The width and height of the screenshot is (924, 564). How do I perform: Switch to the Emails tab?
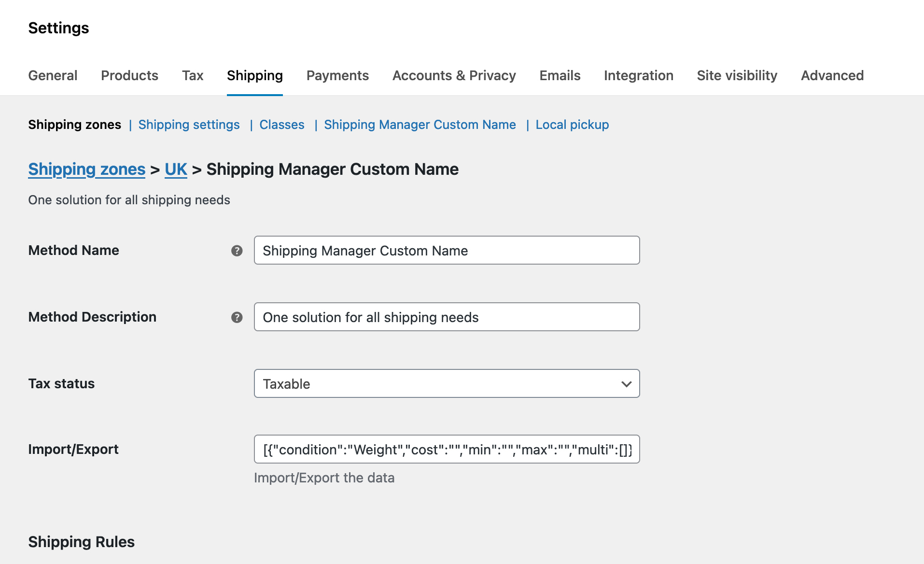(560, 75)
